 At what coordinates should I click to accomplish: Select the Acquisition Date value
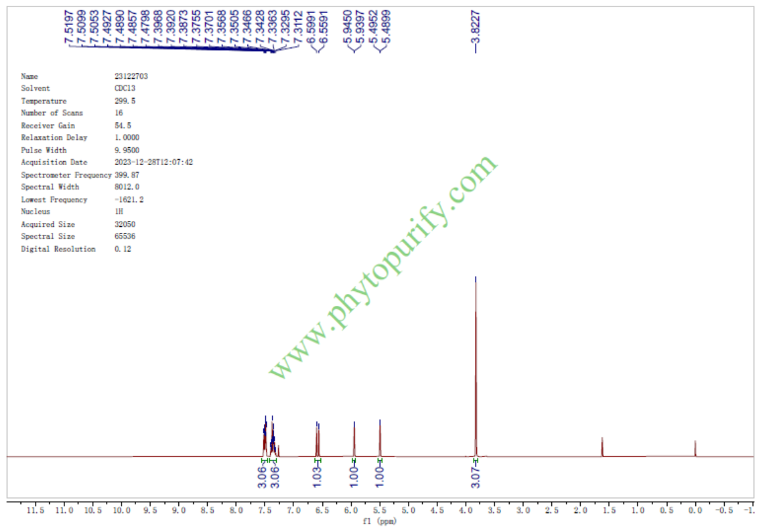[153, 162]
